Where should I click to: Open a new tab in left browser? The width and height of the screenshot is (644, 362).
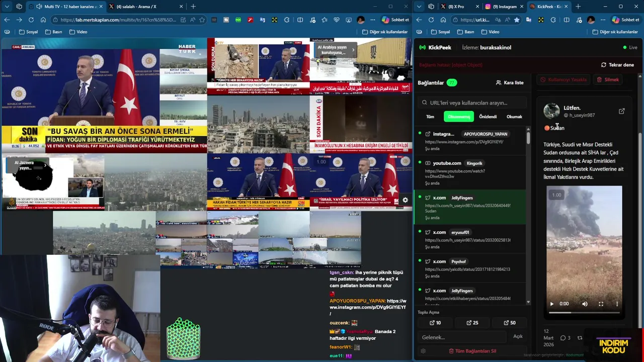pos(193,7)
